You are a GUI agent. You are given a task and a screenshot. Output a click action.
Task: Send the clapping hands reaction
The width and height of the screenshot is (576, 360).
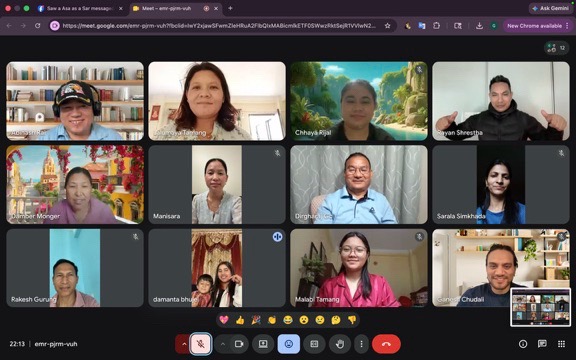(272, 320)
